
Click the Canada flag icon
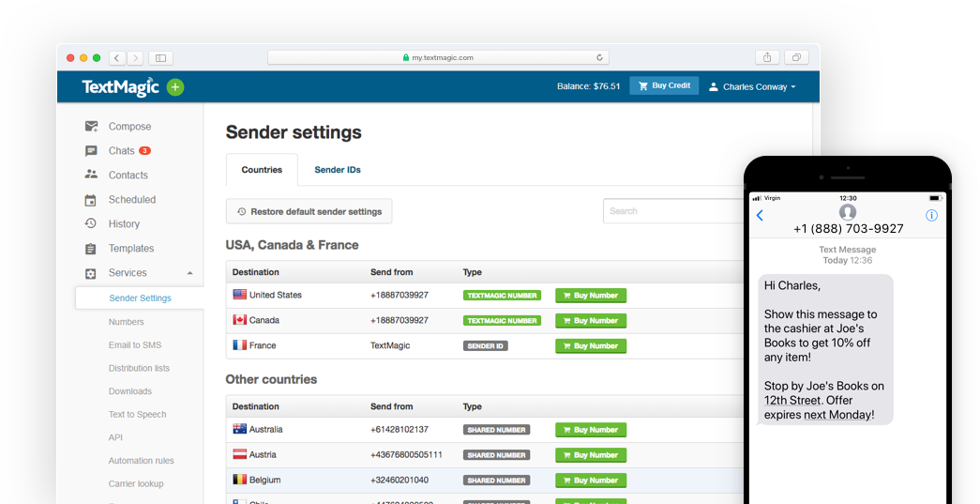click(239, 319)
